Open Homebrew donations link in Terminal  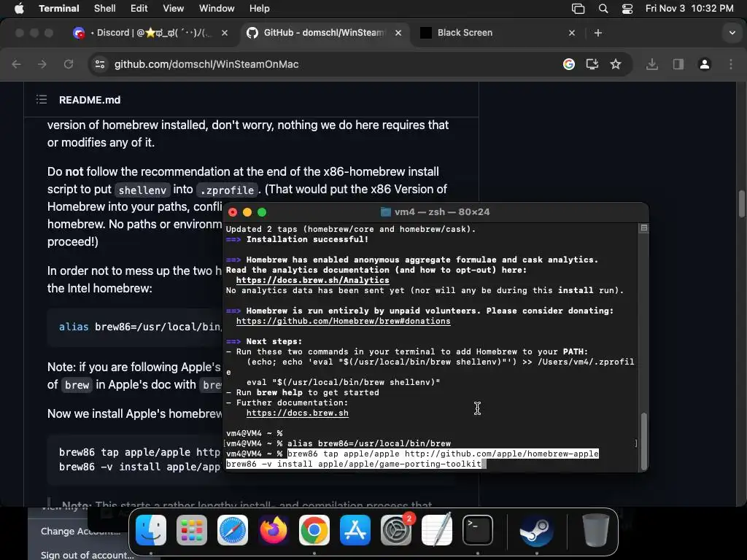343,321
